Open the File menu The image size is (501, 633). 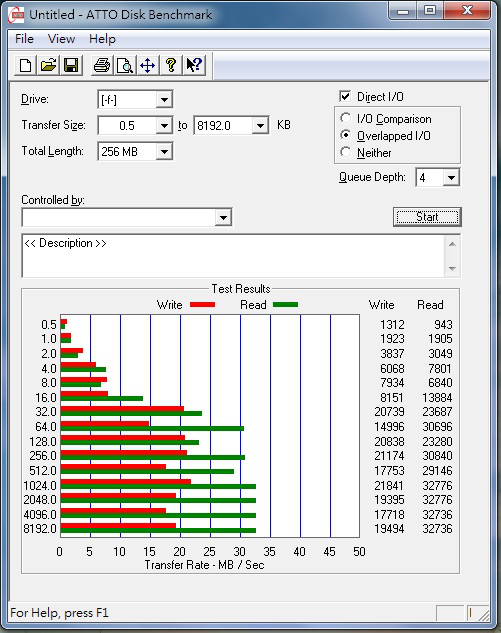24,39
